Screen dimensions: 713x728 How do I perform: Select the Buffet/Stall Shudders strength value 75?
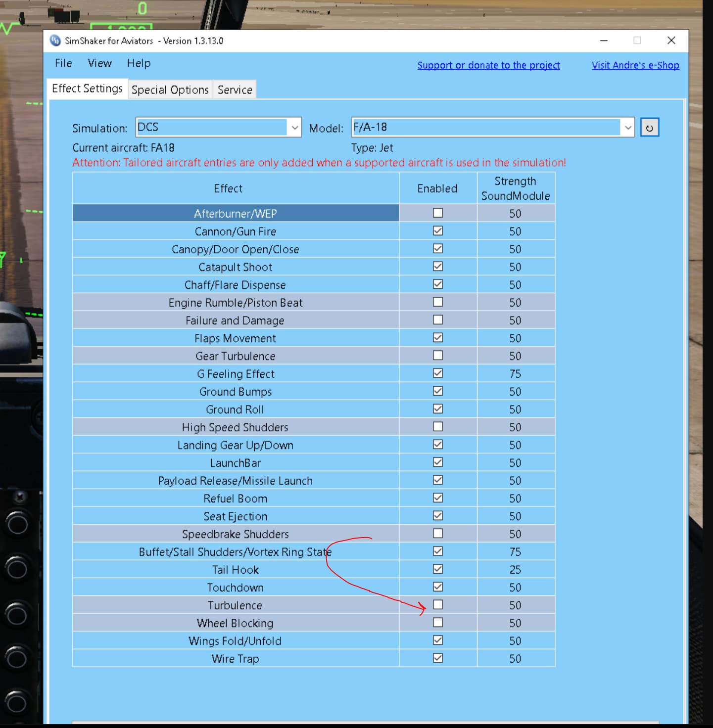tap(515, 552)
